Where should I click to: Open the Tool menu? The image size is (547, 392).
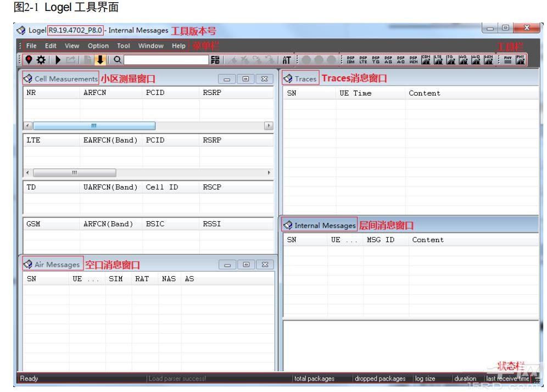coord(124,46)
